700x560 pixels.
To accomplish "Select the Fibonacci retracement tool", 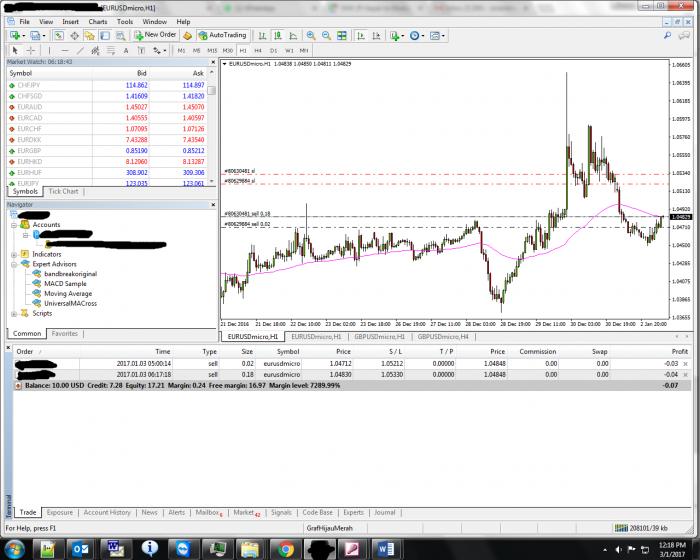I will [110, 50].
